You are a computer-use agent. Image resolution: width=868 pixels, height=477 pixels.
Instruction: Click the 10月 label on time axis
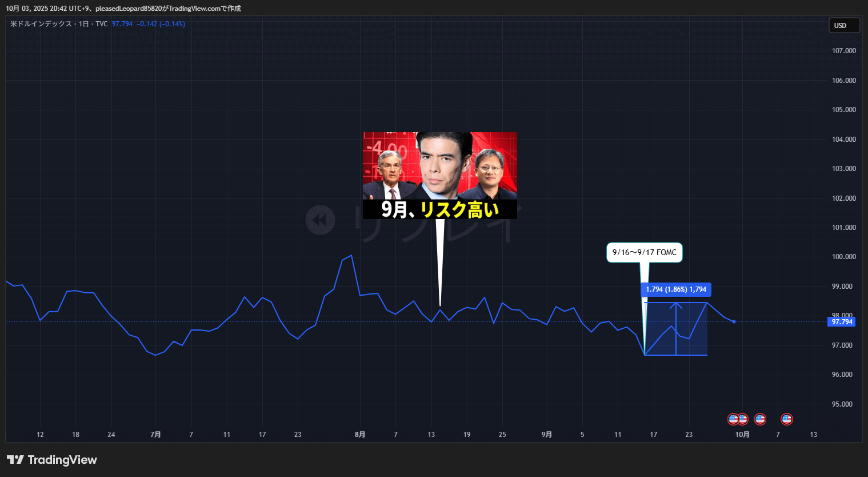(x=742, y=435)
